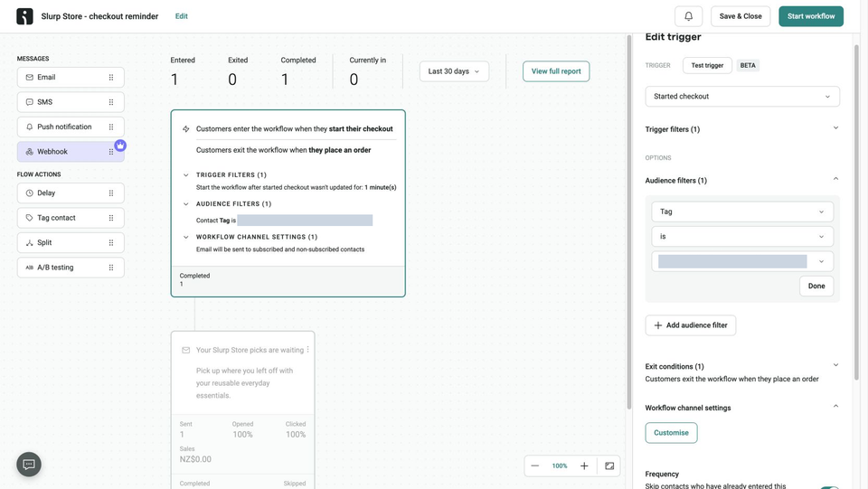Click Customise channel settings button

coord(671,433)
